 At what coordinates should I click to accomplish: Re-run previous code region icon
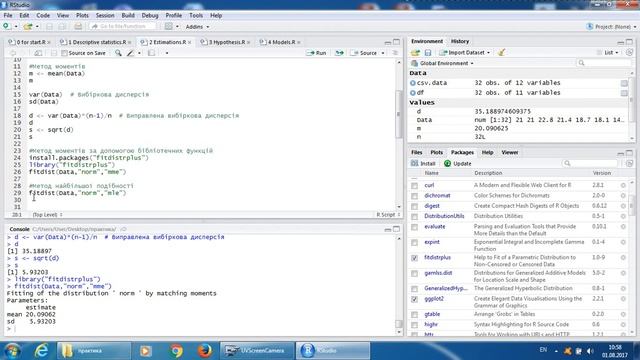point(339,53)
